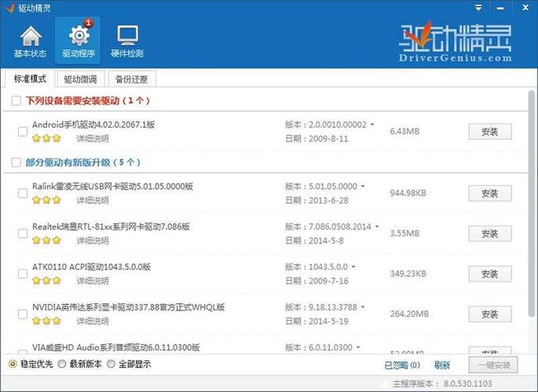Open 详细说明 for the NVIDIA driver
The image size is (538, 392).
click(93, 321)
